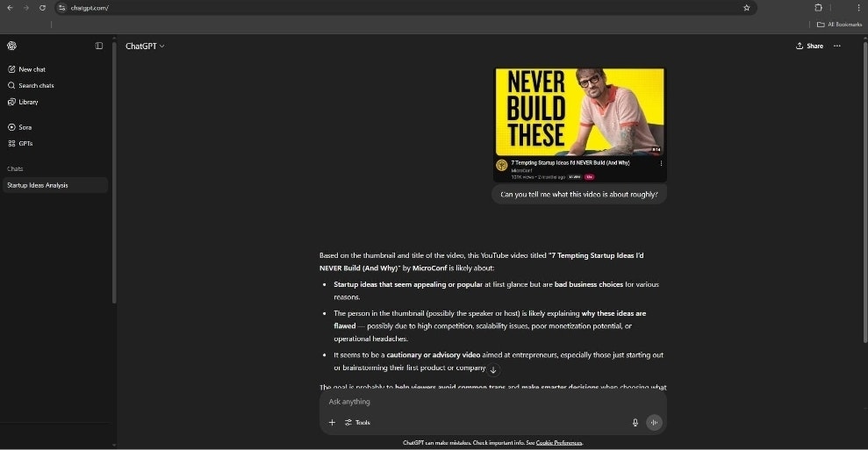Go forward in browser
This screenshot has width=868, height=450.
(26, 8)
